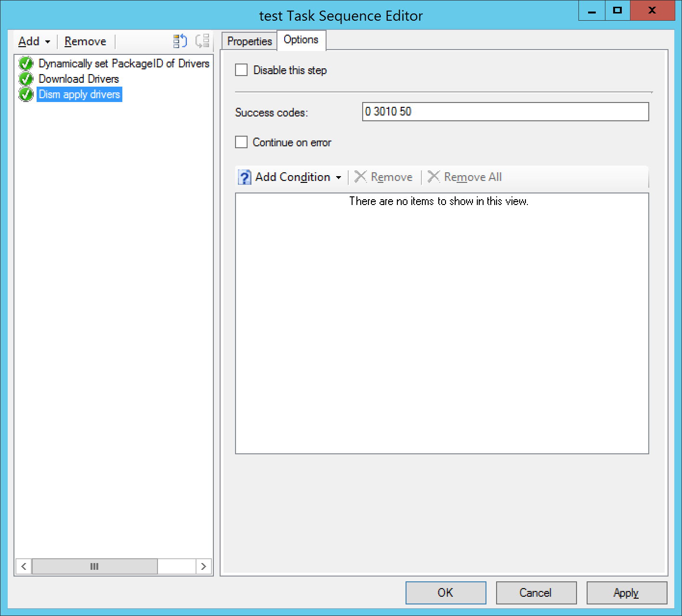Click the Apply button

(627, 592)
